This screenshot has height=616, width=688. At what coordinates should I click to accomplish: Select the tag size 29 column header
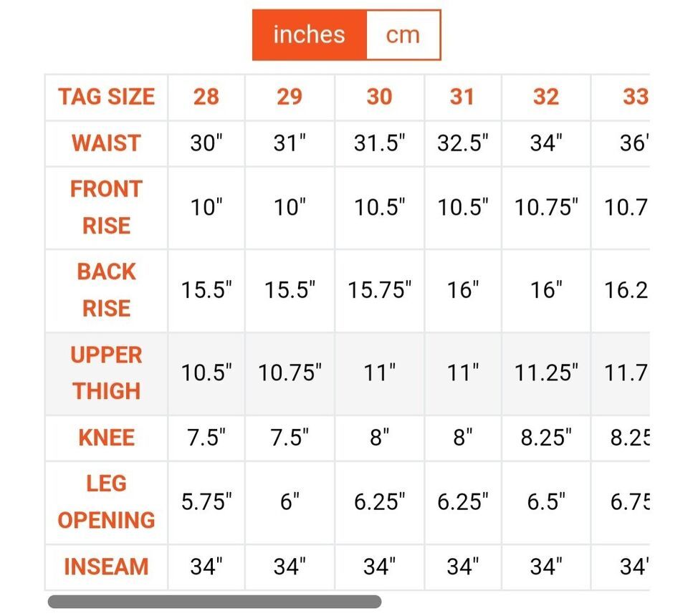(x=290, y=97)
